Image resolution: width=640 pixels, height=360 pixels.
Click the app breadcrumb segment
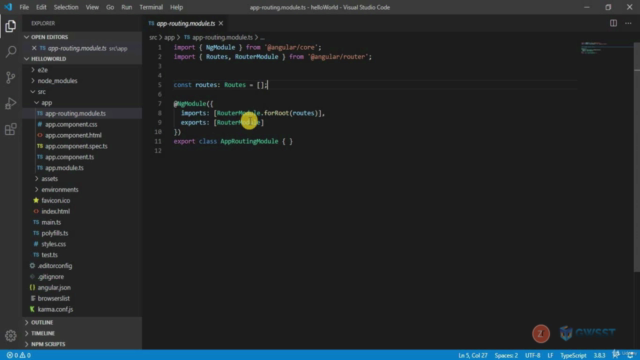[169, 37]
